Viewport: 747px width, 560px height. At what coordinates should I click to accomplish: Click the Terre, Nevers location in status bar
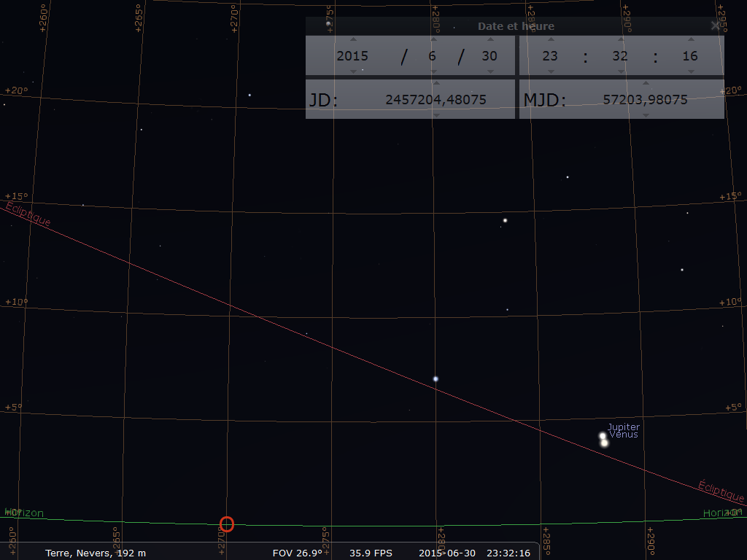point(95,553)
